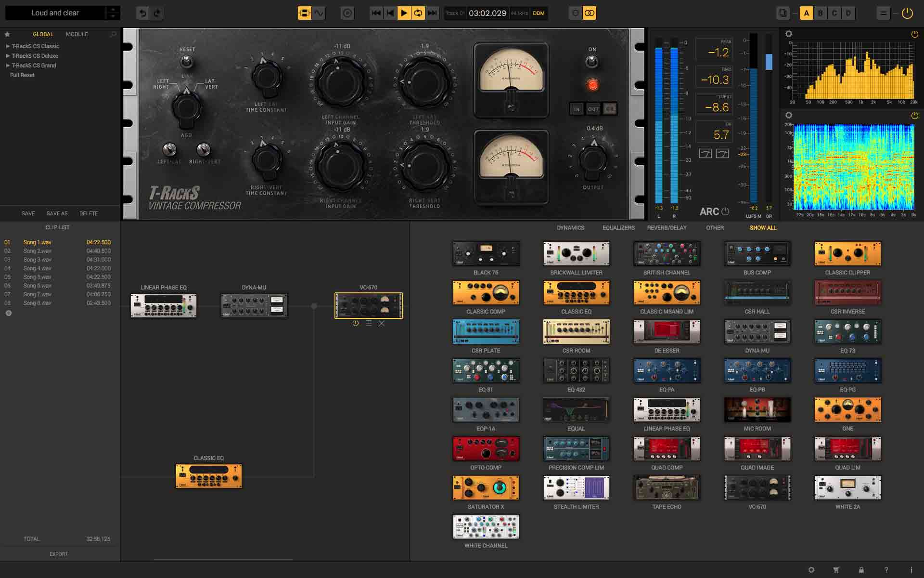Image resolution: width=924 pixels, height=578 pixels.
Task: Switch to GLOBAL presets tab
Action: coord(43,34)
